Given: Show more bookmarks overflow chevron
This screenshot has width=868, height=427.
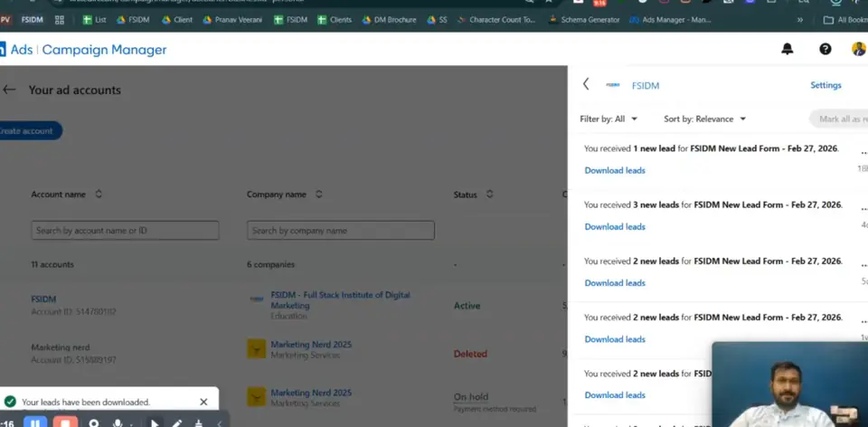Looking at the screenshot, I should (x=800, y=20).
